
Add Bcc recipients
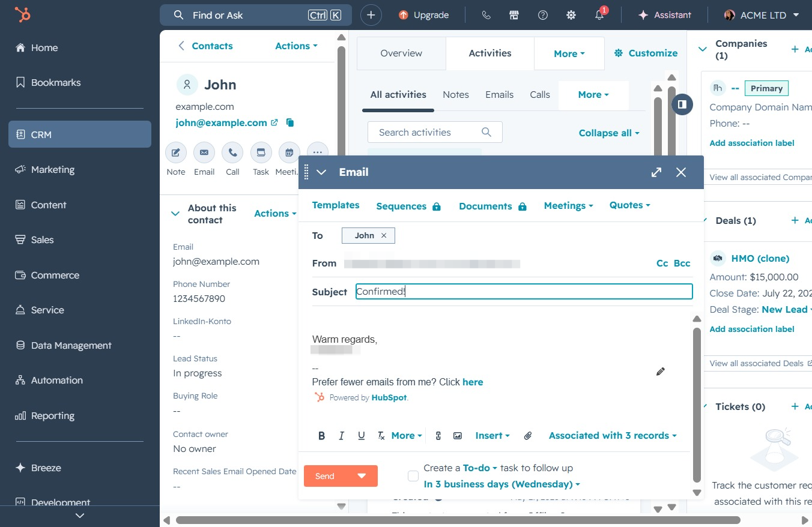click(x=682, y=263)
